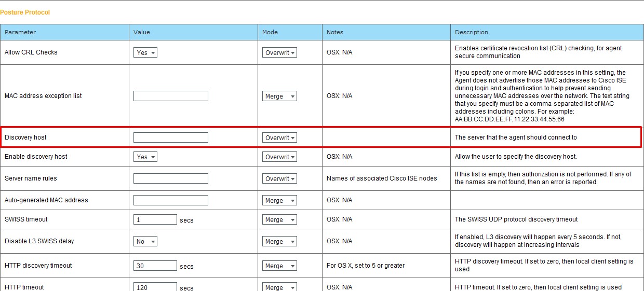Click the 'Allow CRL Checks' parameter label
This screenshot has width=644, height=291.
[x=31, y=52]
